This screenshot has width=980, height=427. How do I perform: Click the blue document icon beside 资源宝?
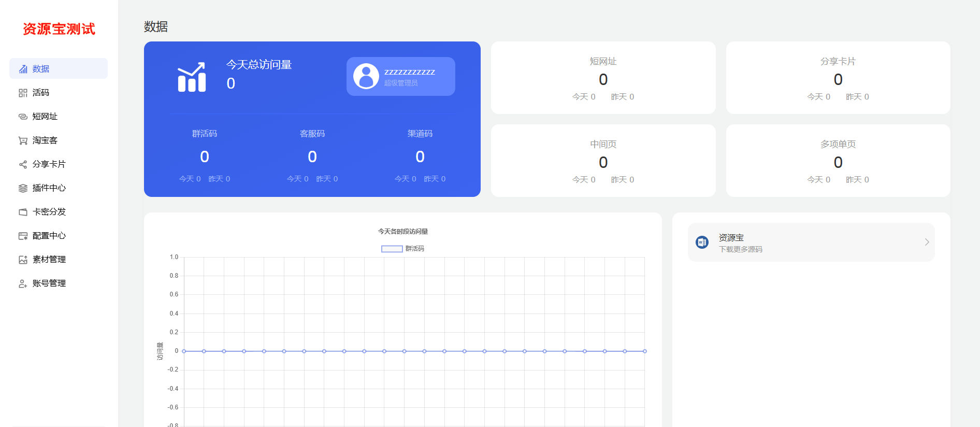702,242
